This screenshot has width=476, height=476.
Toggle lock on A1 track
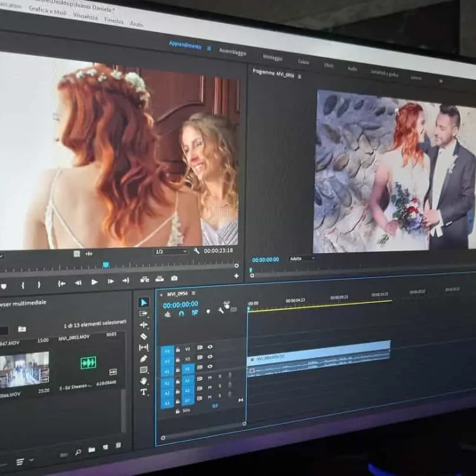click(178, 381)
